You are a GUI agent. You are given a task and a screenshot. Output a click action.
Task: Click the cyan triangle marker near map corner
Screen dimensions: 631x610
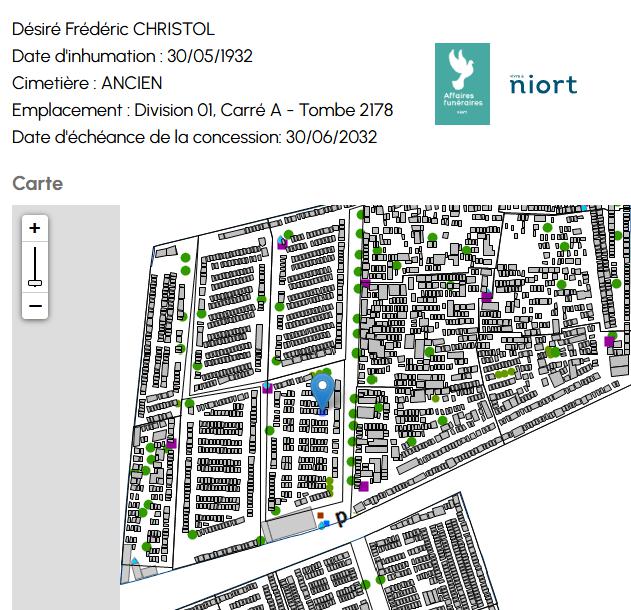[134, 561]
